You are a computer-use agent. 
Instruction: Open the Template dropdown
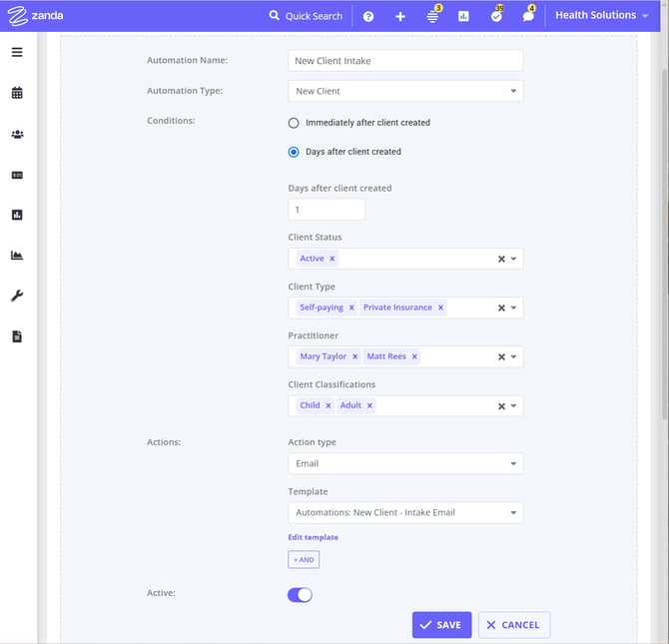[x=404, y=513]
